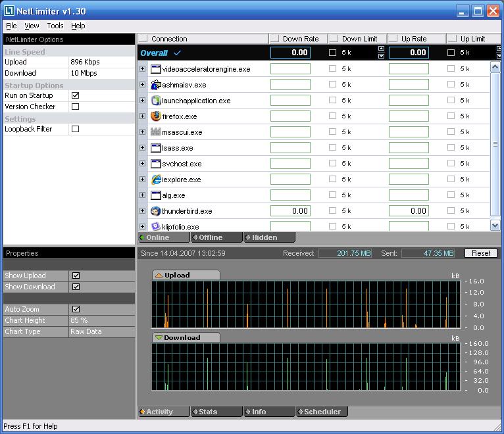The image size is (504, 434).
Task: Click the Up Limit column header
Action: (x=474, y=39)
